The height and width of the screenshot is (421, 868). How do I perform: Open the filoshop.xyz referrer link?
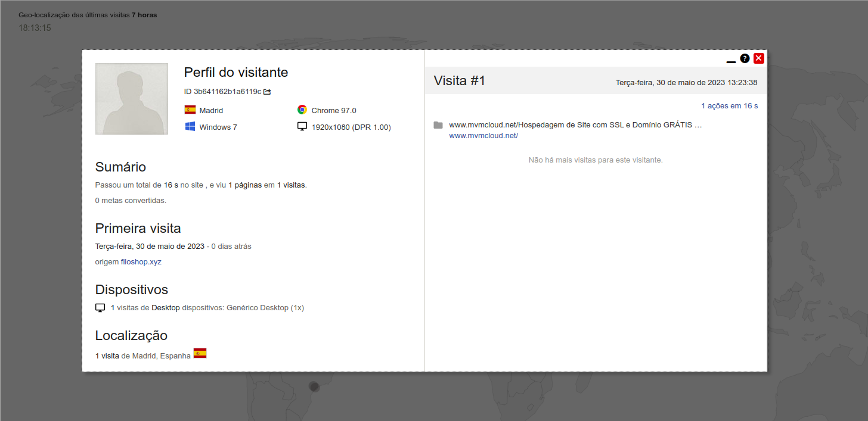point(141,262)
